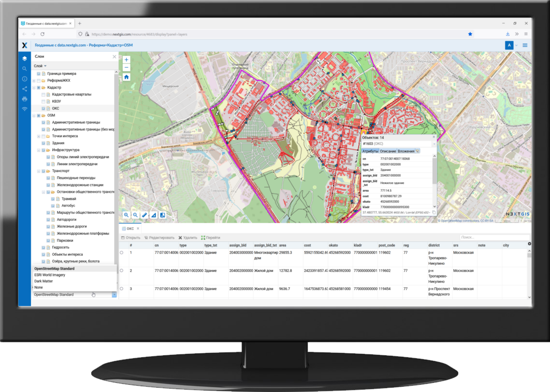The image size is (550, 392).
Task: Select the Атрибуты tab in popup
Action: pos(370,151)
